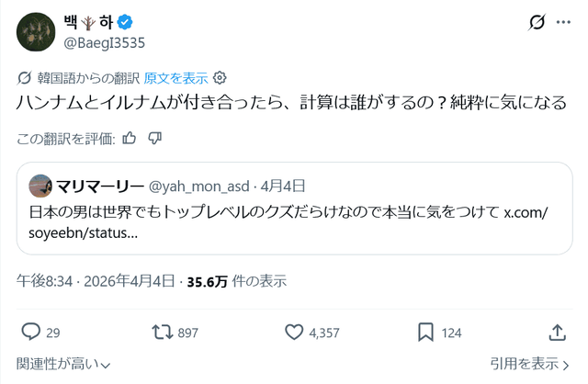Open the @BaegI3535 handle link
The image size is (588, 384).
(104, 43)
